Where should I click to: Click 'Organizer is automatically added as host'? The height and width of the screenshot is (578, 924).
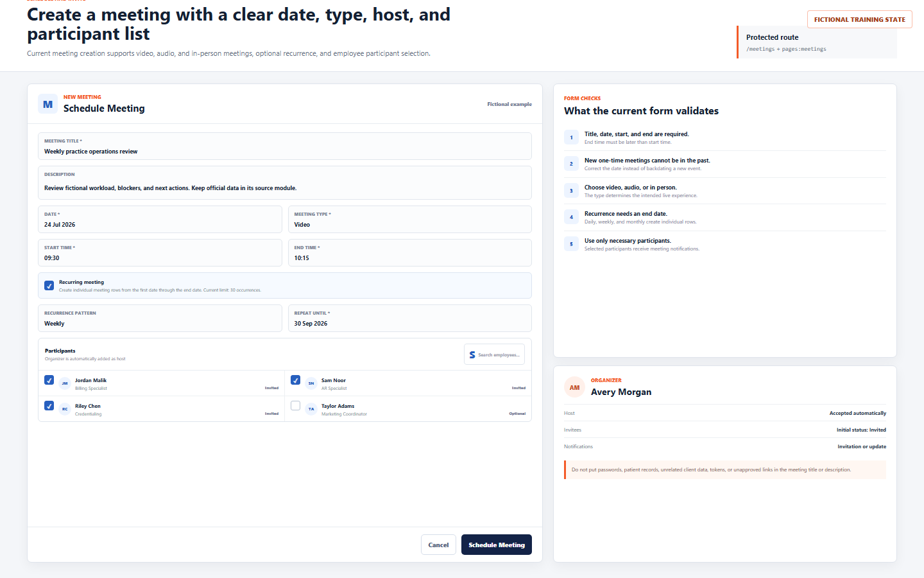coord(85,359)
